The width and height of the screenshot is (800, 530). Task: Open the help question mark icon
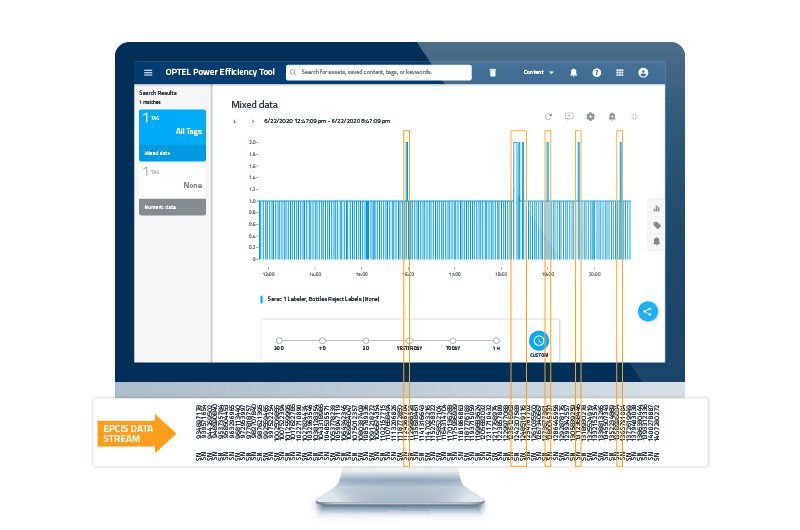pos(596,72)
